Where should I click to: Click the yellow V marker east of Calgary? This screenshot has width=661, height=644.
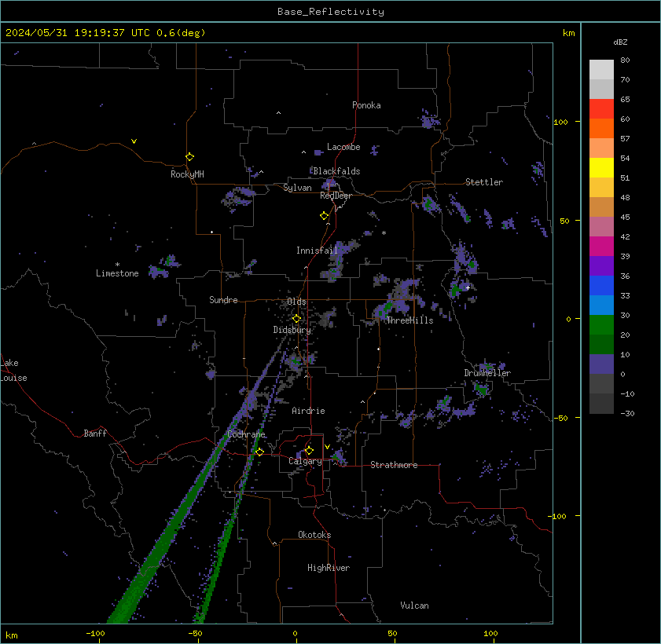(x=327, y=447)
